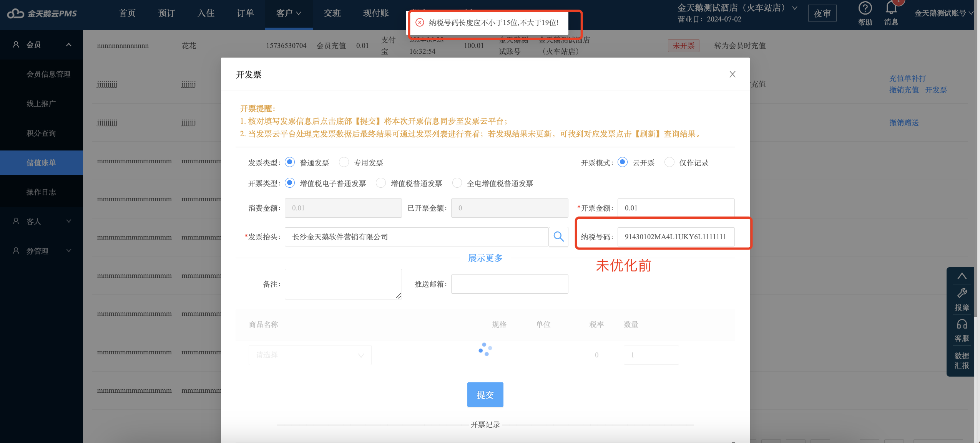980x443 pixels.
Task: Collapse the floating side panel arrow
Action: click(x=962, y=276)
